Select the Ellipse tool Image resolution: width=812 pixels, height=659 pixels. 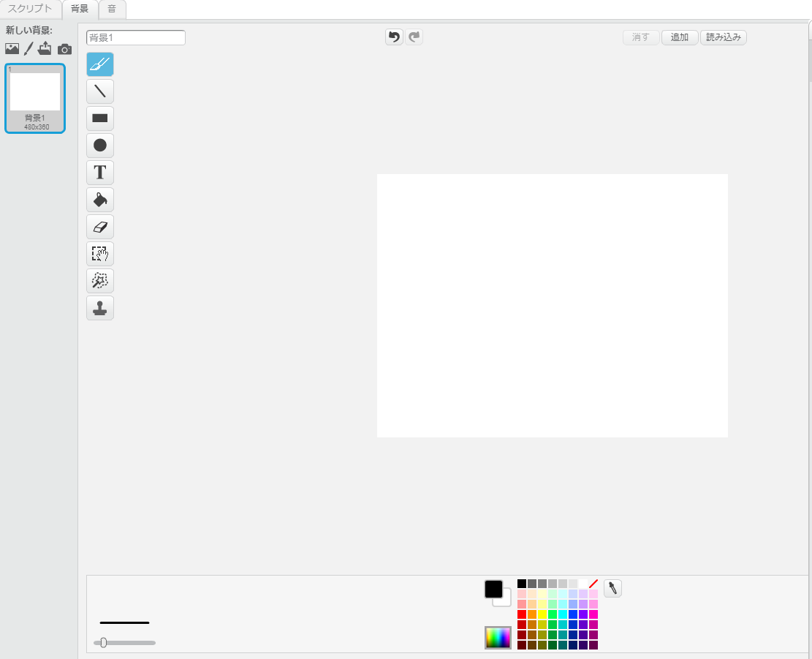pyautogui.click(x=100, y=146)
